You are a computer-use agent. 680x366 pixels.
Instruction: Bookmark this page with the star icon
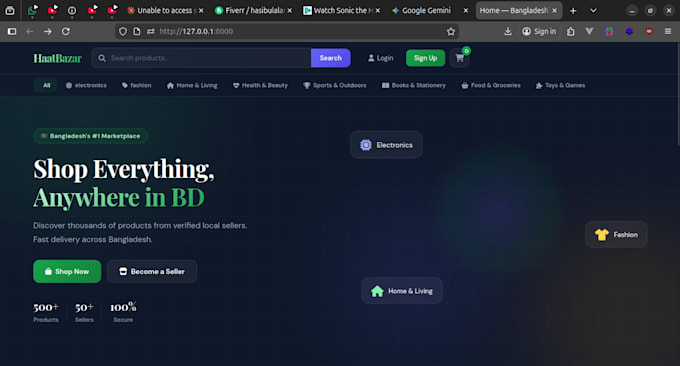tap(451, 31)
